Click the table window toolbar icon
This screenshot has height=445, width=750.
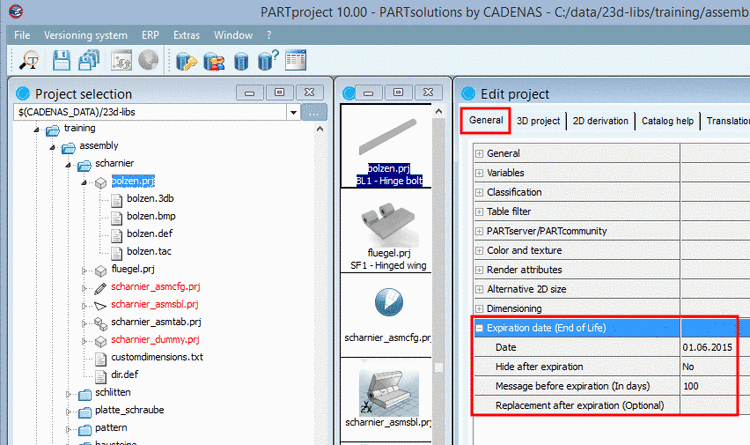click(x=296, y=60)
